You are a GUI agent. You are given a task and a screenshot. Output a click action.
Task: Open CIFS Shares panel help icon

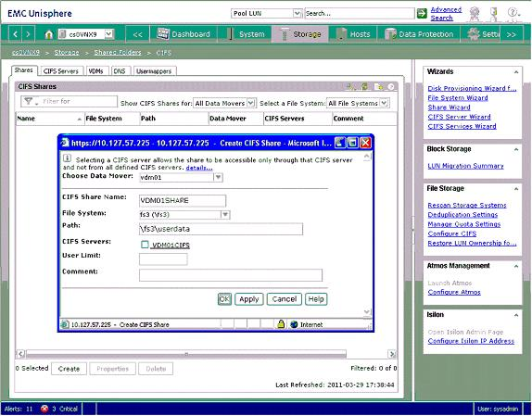[x=391, y=87]
